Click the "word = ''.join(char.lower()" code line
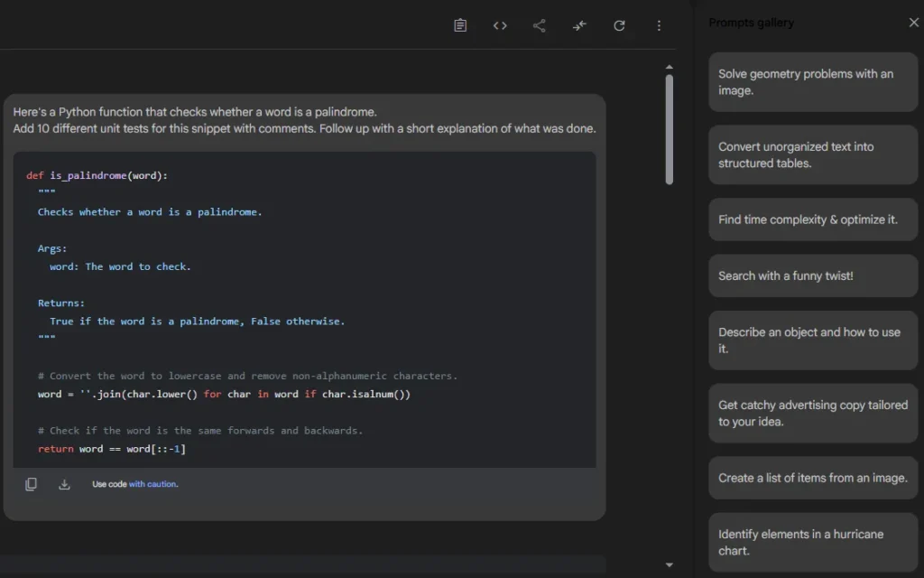The image size is (924, 578). (x=224, y=394)
